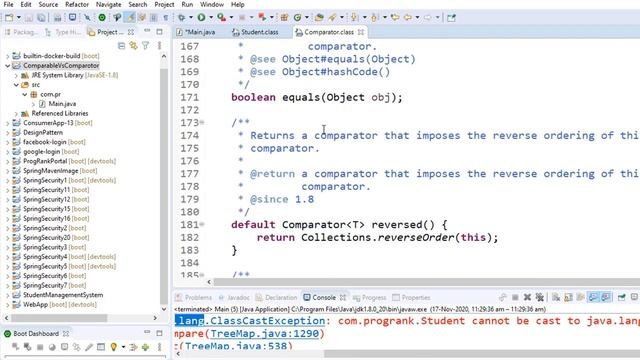Click the Next Annotation toolbar icon
Viewport: 640px width, 360px height.
pos(354,18)
